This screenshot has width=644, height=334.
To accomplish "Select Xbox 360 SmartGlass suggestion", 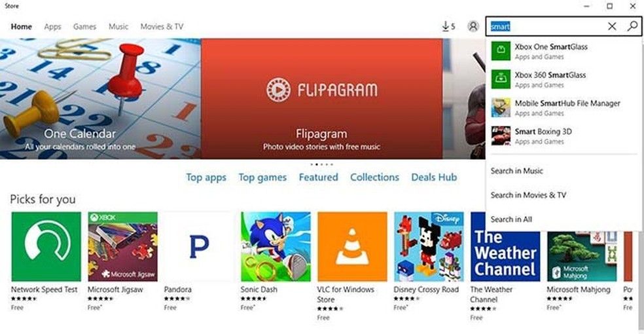I will pyautogui.click(x=563, y=80).
